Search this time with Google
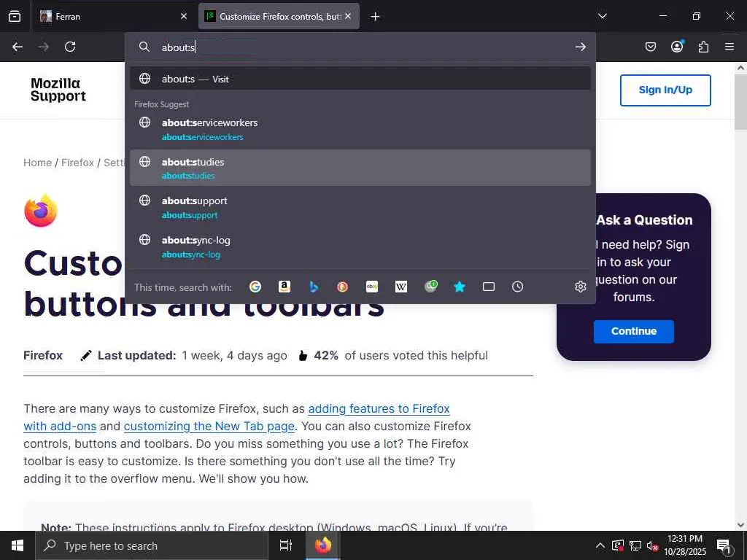Image resolution: width=747 pixels, height=560 pixels. point(255,287)
